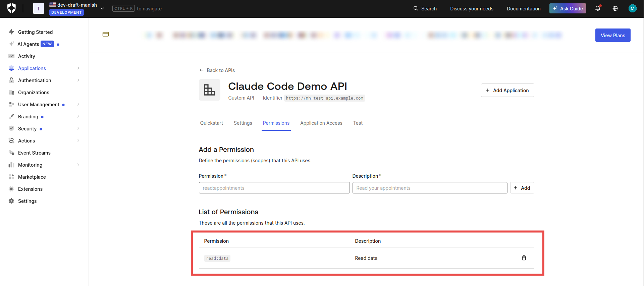
Task: Click the CTRL + K shortcut hint
Action: pos(123,8)
